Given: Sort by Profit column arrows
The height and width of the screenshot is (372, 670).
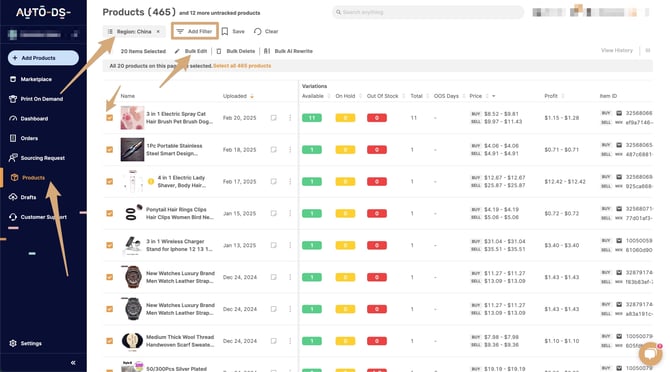Looking at the screenshot, I should (x=563, y=96).
